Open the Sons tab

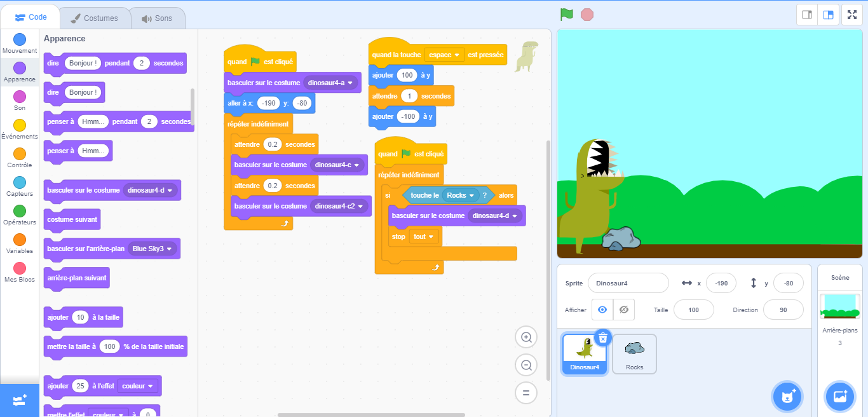pos(157,18)
